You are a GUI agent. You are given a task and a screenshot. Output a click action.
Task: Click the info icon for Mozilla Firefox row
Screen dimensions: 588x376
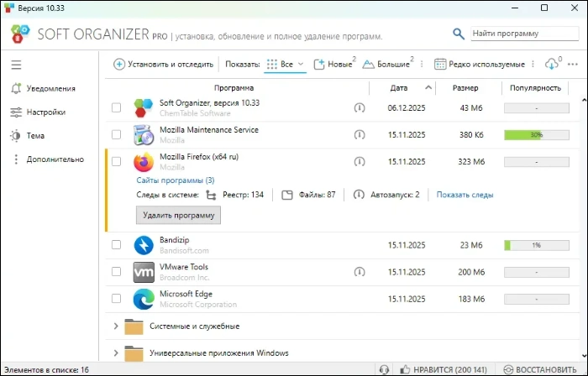(x=360, y=162)
